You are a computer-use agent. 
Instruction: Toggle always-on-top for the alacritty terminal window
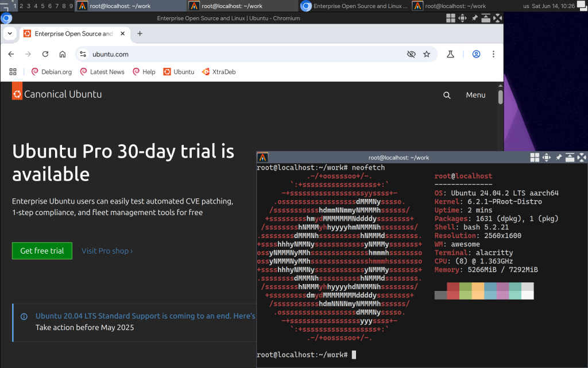tap(570, 158)
